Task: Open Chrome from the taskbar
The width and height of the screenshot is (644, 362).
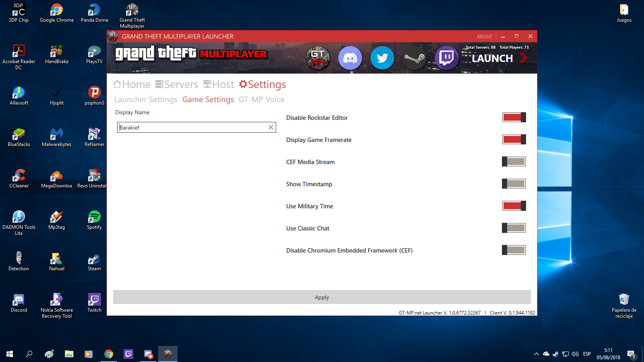Action: [109, 354]
